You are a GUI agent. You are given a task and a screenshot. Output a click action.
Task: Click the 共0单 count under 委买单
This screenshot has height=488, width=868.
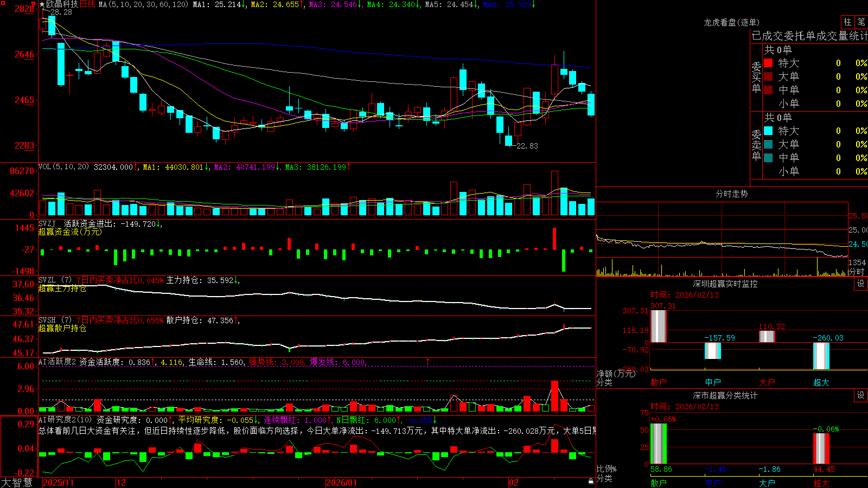click(x=778, y=50)
